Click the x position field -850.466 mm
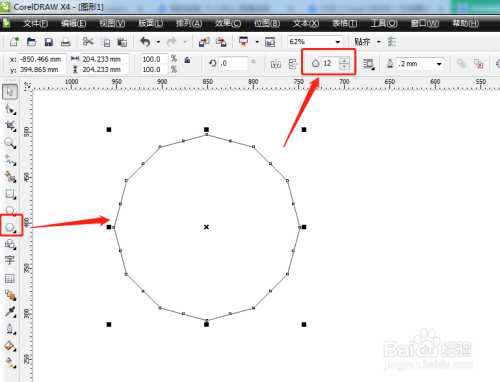 pyautogui.click(x=42, y=59)
